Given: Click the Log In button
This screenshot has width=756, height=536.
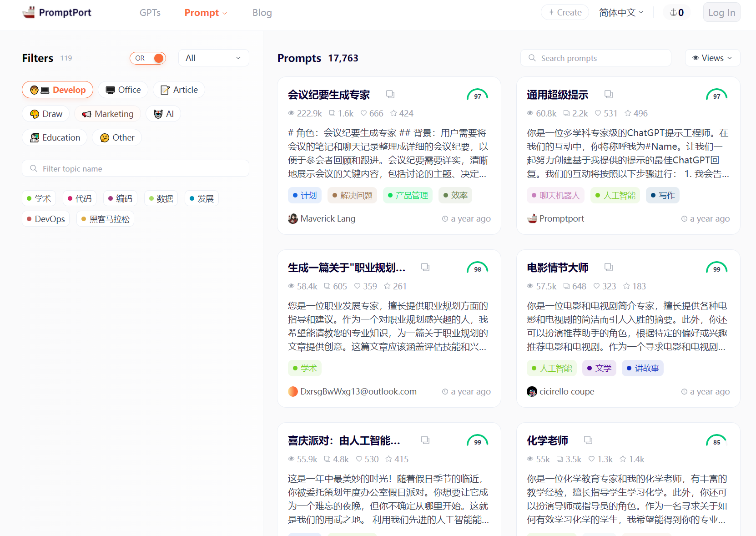Looking at the screenshot, I should pyautogui.click(x=721, y=13).
